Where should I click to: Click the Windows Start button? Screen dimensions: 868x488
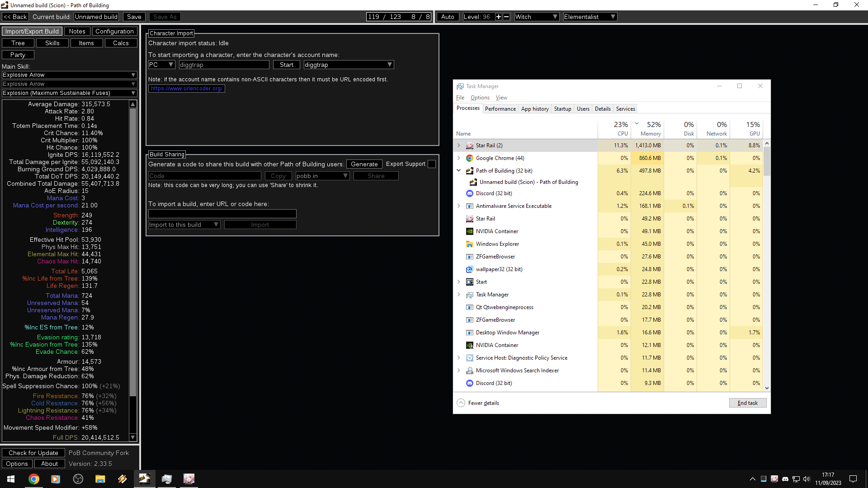tap(10, 479)
